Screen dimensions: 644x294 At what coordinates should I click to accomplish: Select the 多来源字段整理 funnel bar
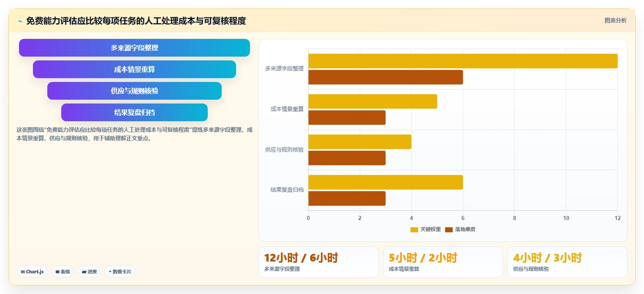click(134, 48)
